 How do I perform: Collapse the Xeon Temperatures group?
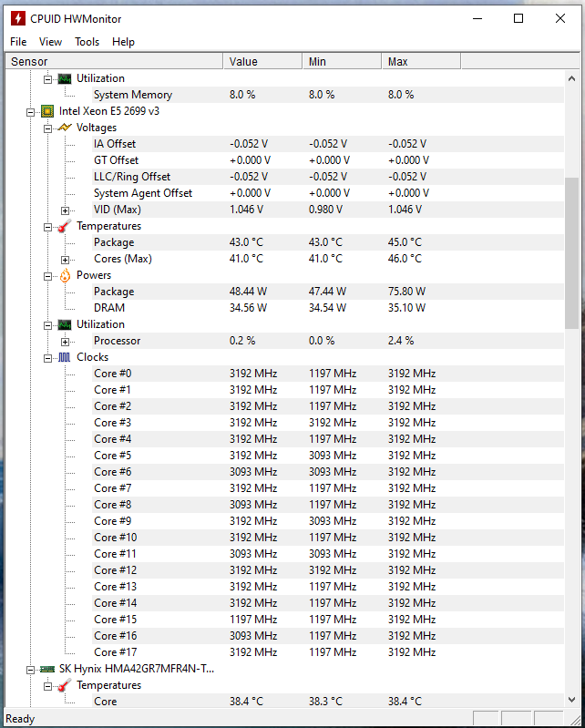[47, 227]
